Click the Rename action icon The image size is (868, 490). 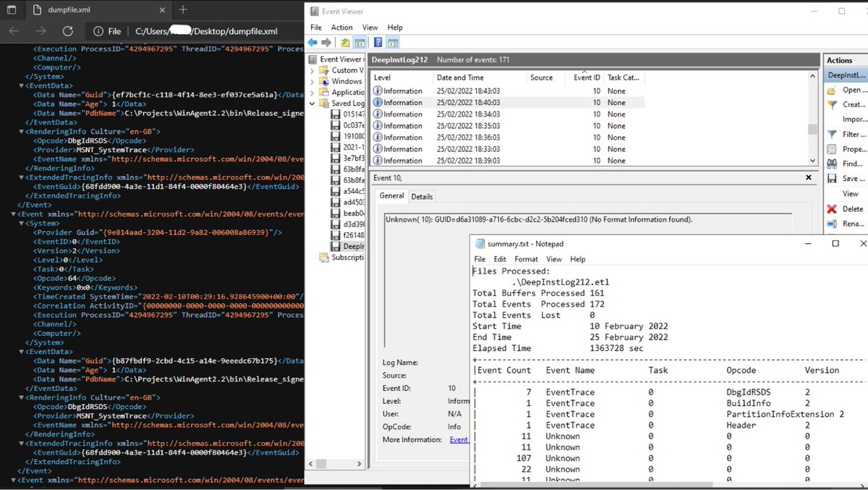coord(832,224)
